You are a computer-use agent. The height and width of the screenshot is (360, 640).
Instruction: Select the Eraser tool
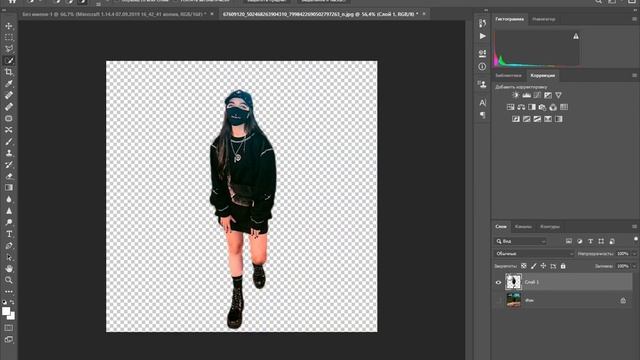[x=9, y=176]
